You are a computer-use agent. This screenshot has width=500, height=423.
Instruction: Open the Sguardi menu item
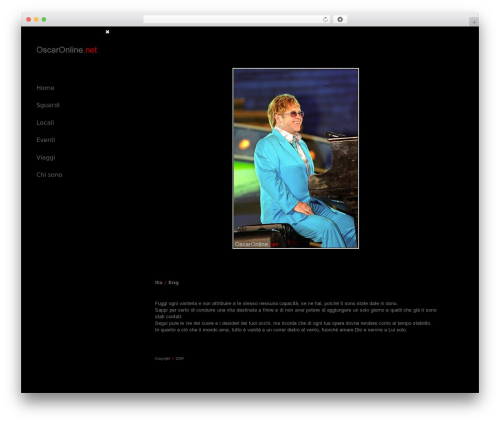[x=48, y=105]
